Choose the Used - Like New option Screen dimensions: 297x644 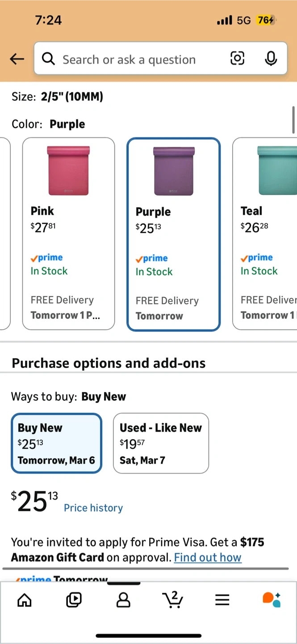161,443
